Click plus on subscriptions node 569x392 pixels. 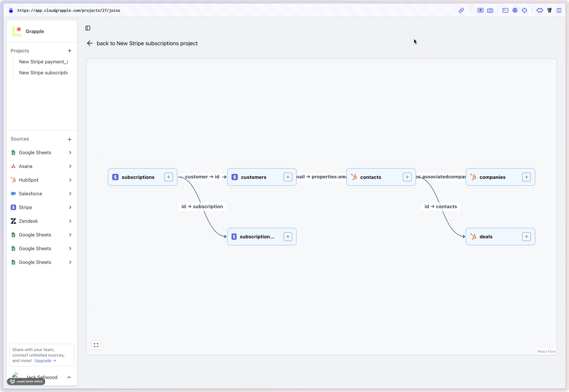tap(169, 177)
